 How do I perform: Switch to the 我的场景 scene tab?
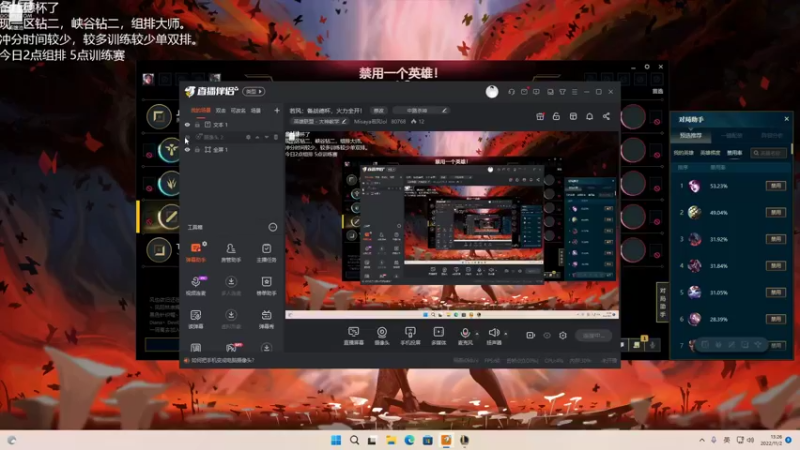click(x=201, y=110)
